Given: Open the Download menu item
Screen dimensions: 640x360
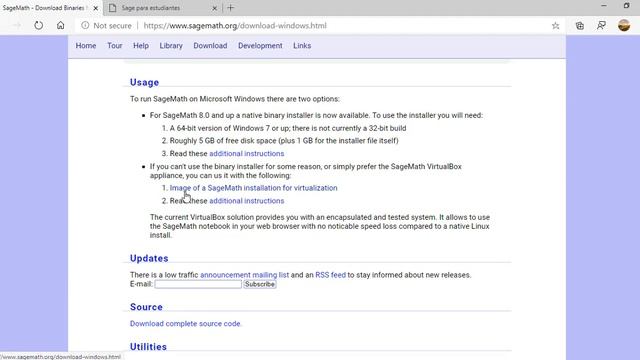Looking at the screenshot, I should pyautogui.click(x=210, y=46).
